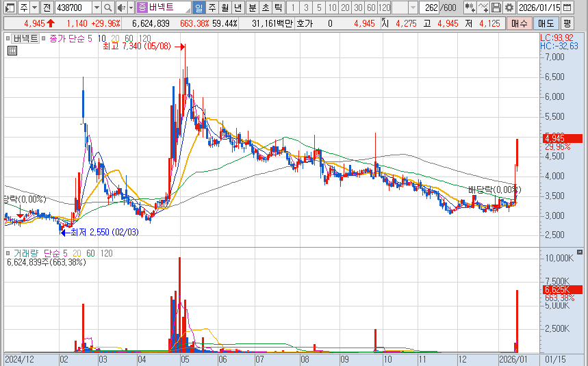The width and height of the screenshot is (588, 366).
Task: Expand the stock code history dropdown
Action: pyautogui.click(x=97, y=7)
